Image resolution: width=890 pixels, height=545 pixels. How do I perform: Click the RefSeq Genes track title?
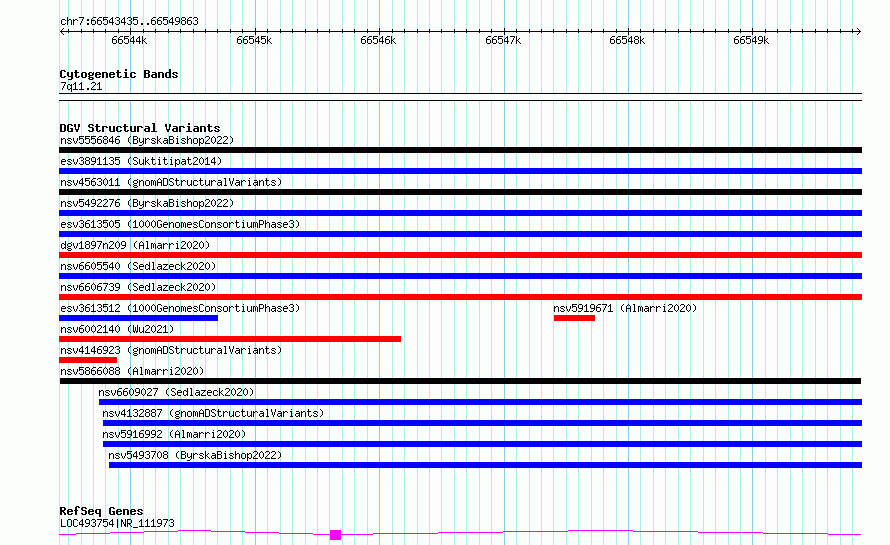101,512
